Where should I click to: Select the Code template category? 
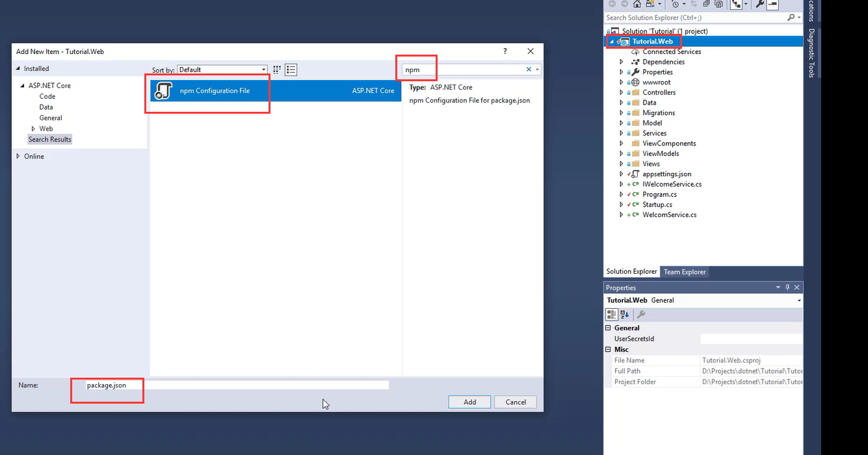tap(47, 96)
